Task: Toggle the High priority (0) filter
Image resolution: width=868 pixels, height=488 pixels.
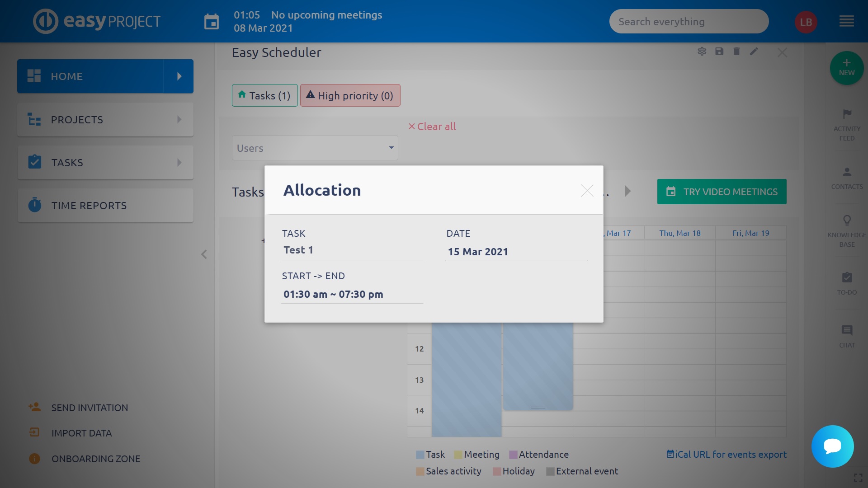Action: point(350,95)
